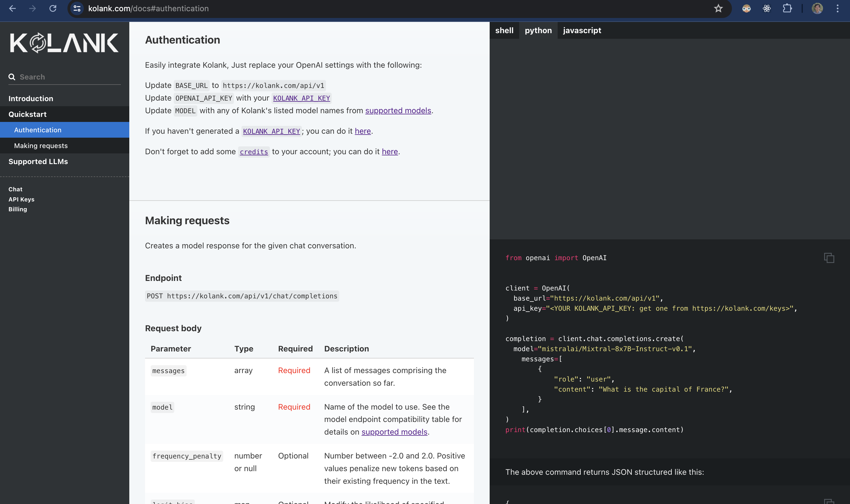
Task: Switch to the javascript code tab
Action: pos(582,31)
